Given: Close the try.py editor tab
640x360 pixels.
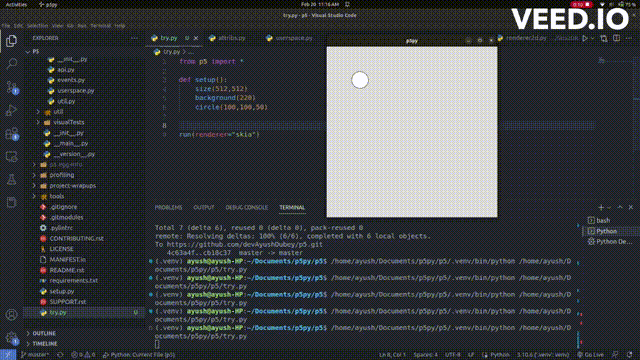Looking at the screenshot, I should (196, 38).
